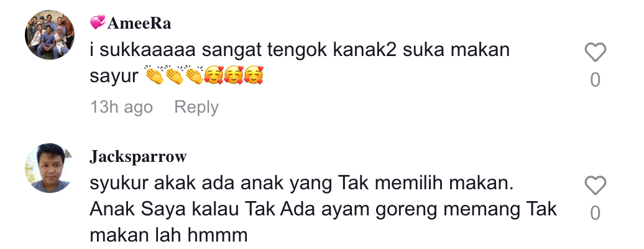Click the 13h ago timestamp

[121, 107]
